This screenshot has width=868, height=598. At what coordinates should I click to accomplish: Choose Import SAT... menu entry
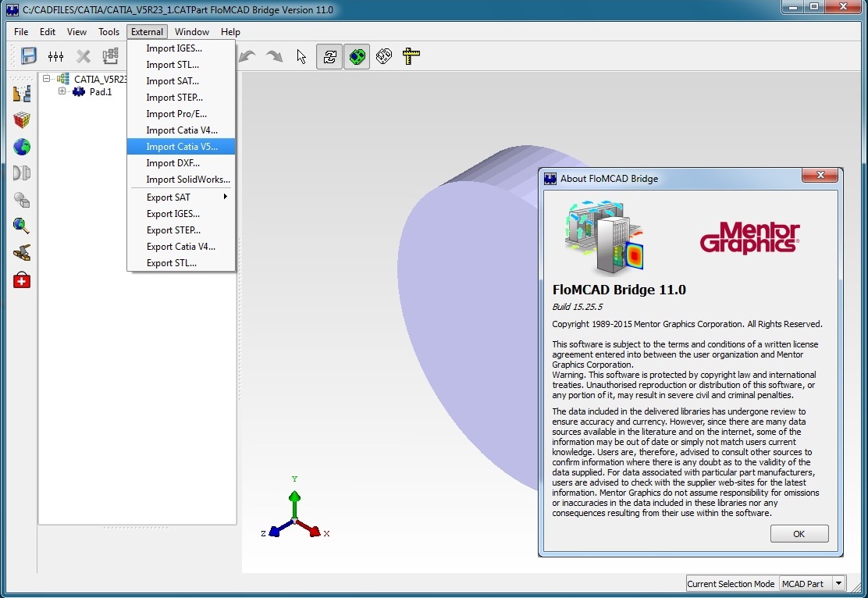coord(181,81)
